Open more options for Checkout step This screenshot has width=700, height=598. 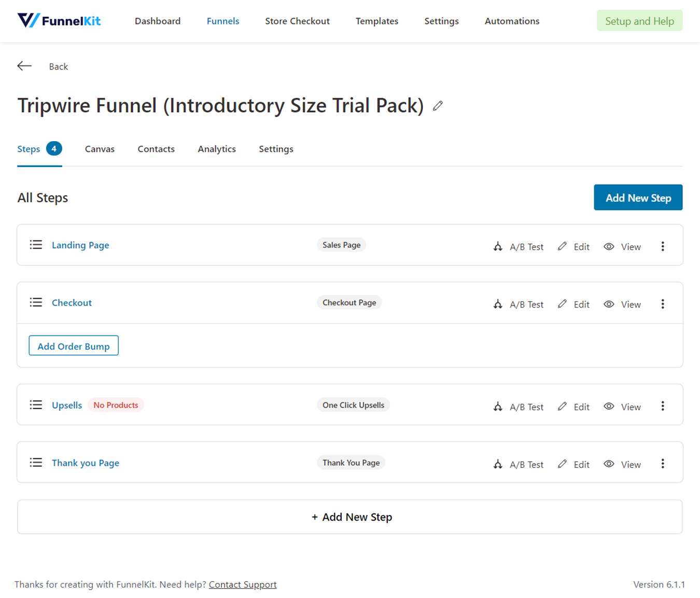(663, 304)
